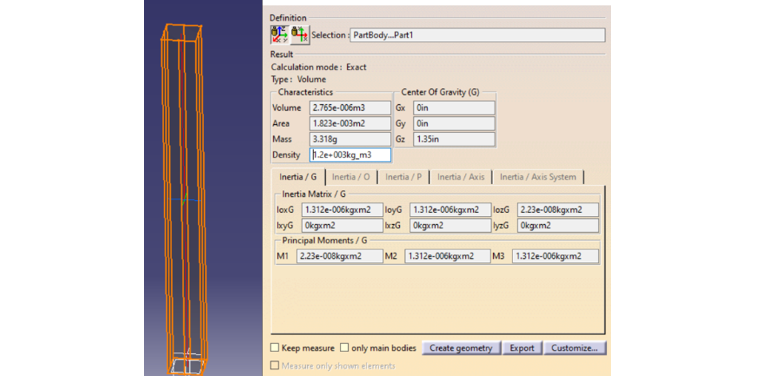Screen dimensions: 776x376
Task: Click the IyzG value field
Action: point(558,226)
